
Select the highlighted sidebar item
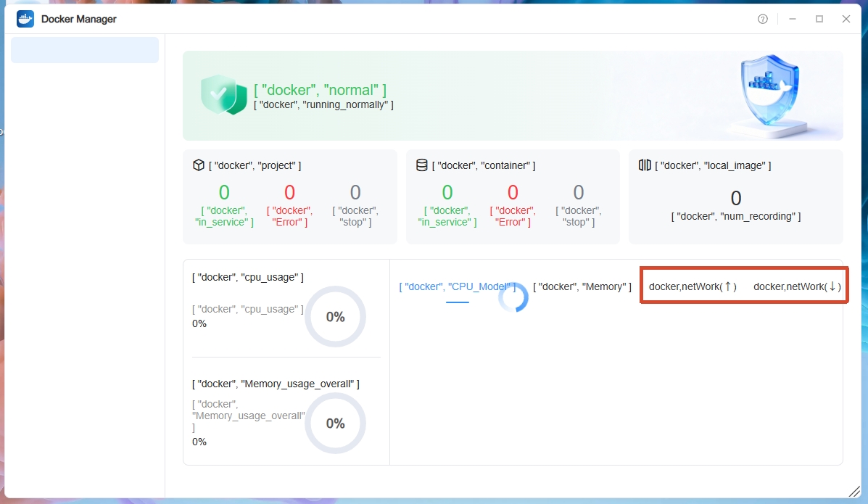(85, 50)
